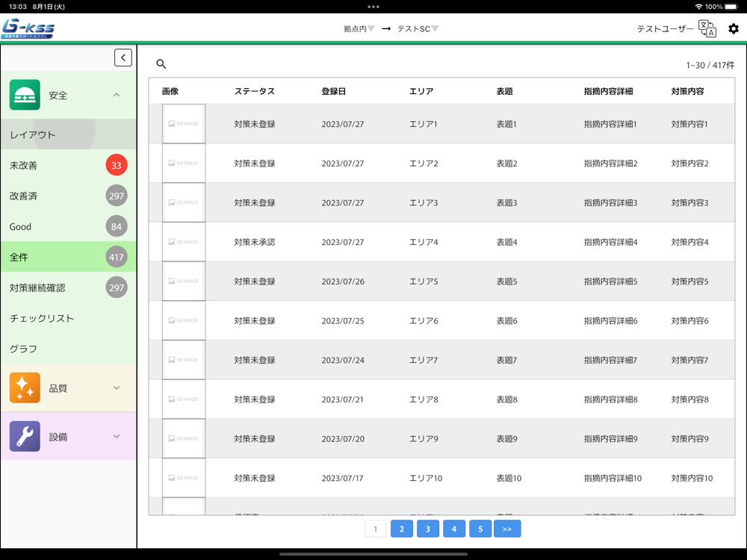The image size is (747, 560).
Task: Click the 表題3 cell
Action: [507, 203]
